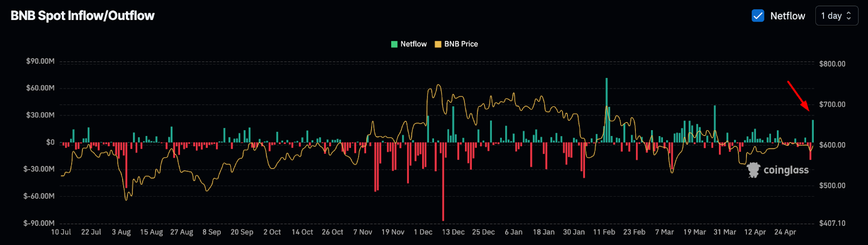
Task: Click the $0 left axis label
Action: point(50,142)
